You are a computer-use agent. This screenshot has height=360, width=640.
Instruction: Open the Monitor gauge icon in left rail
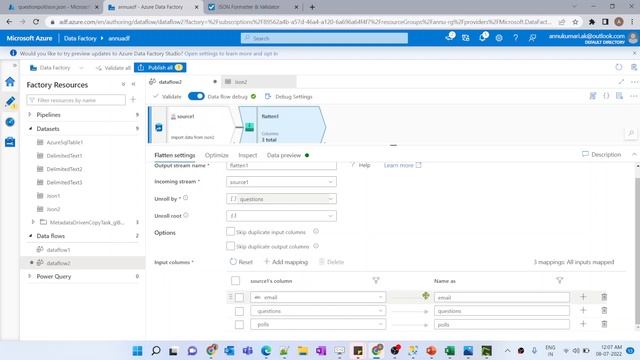pos(10,122)
